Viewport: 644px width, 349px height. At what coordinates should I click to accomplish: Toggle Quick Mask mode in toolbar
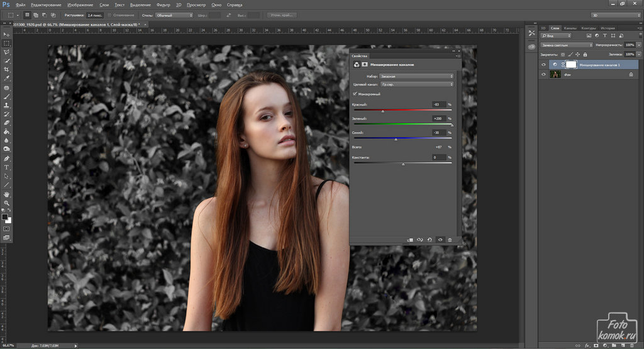6,229
